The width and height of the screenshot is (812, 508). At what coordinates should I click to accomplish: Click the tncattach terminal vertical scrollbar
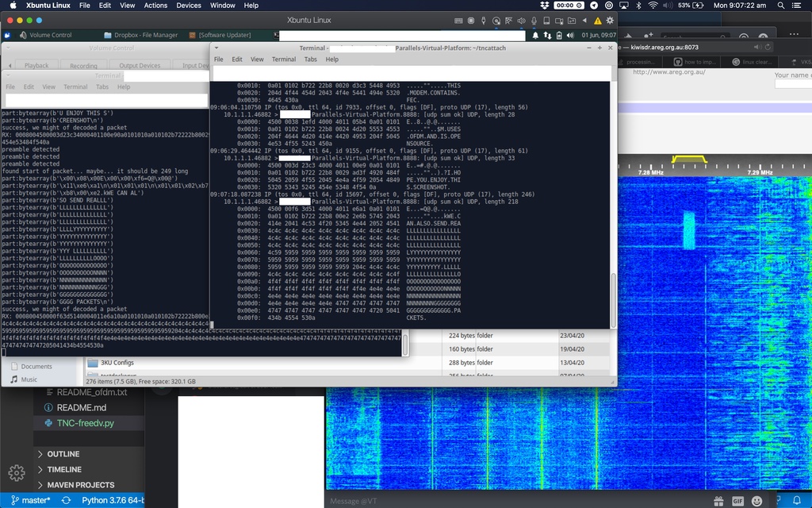[x=613, y=300]
